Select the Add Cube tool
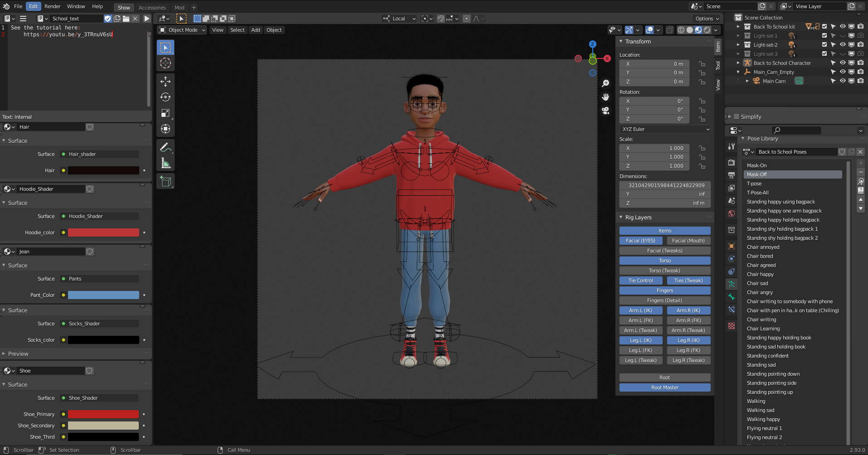The image size is (868, 455). tap(166, 182)
